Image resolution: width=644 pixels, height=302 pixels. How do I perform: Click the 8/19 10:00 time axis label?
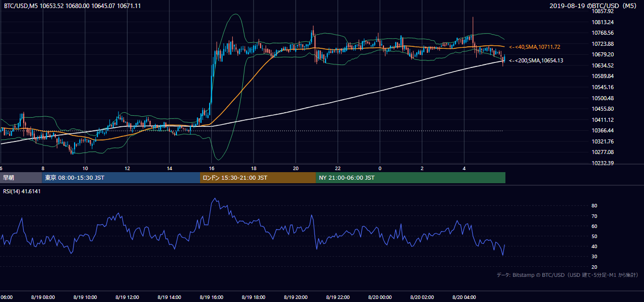point(85,297)
